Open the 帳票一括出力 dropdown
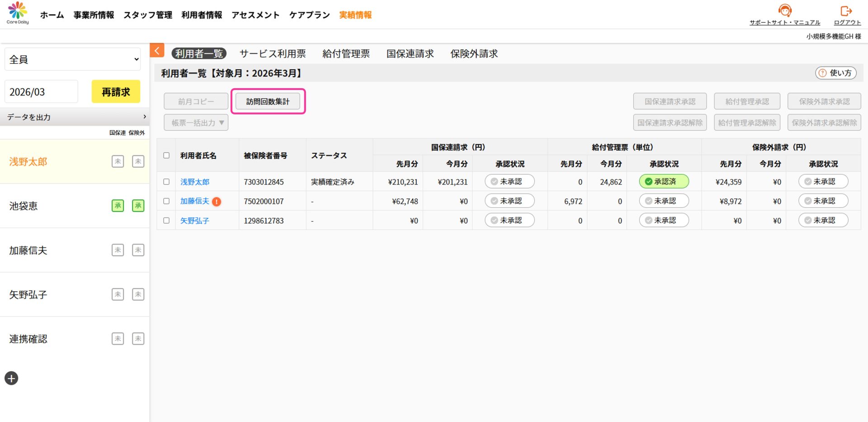 click(196, 123)
